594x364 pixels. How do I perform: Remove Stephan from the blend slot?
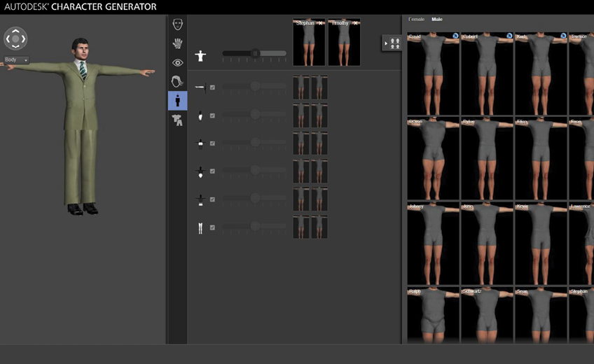pyautogui.click(x=321, y=23)
